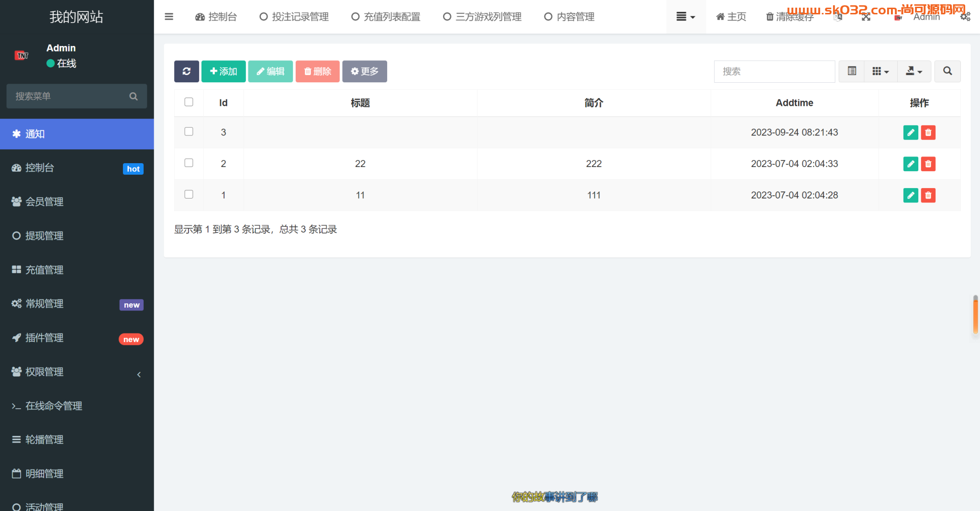Open the 内容管理 top tab
Screen dimensions: 980x511
coord(569,17)
